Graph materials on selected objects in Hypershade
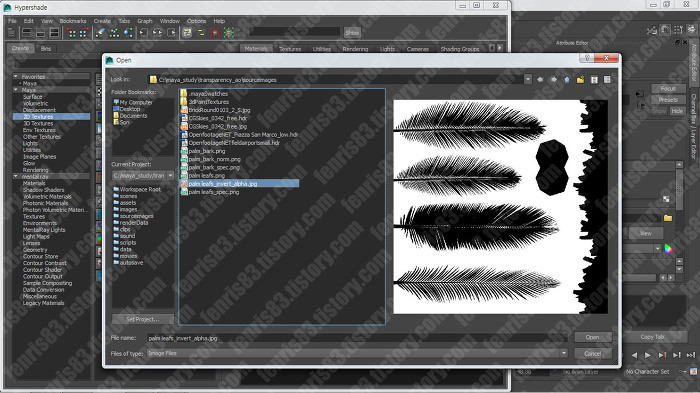 [x=128, y=33]
